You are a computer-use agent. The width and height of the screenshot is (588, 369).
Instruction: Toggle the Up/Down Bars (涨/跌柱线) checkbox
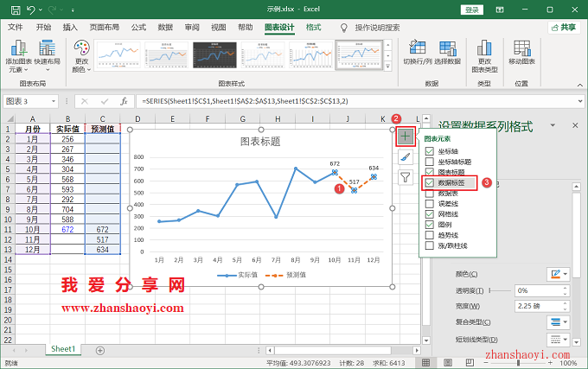pos(430,245)
